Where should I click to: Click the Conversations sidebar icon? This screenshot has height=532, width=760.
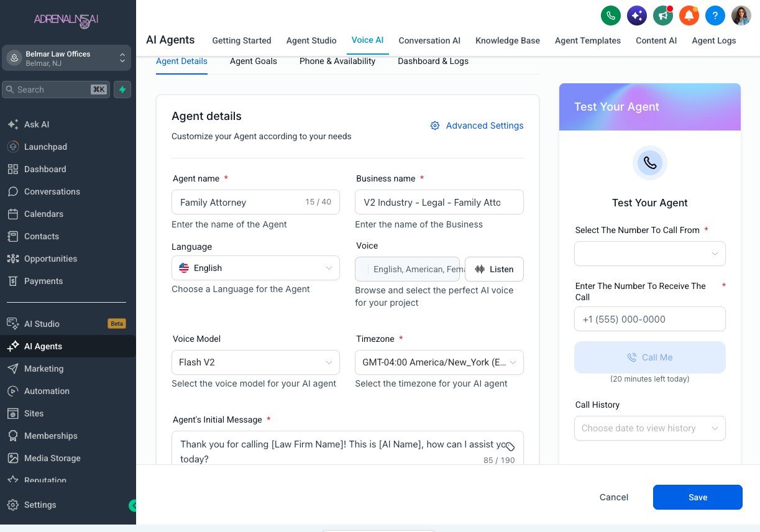point(12,191)
